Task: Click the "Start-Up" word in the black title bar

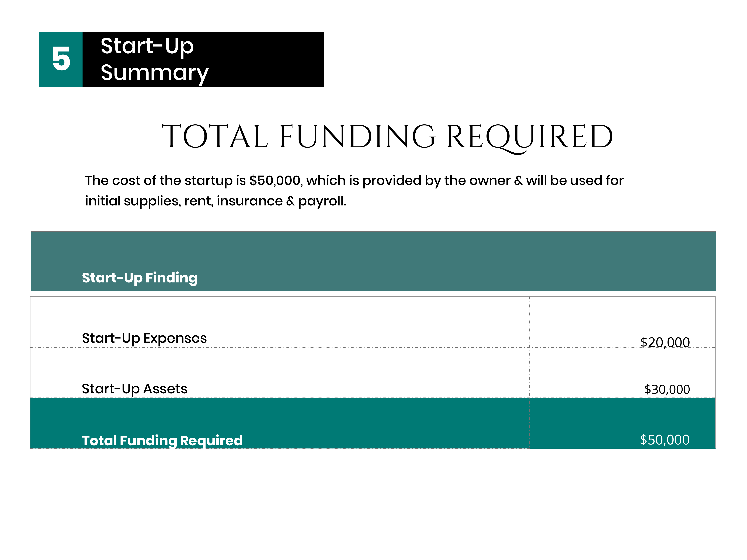Action: click(147, 46)
